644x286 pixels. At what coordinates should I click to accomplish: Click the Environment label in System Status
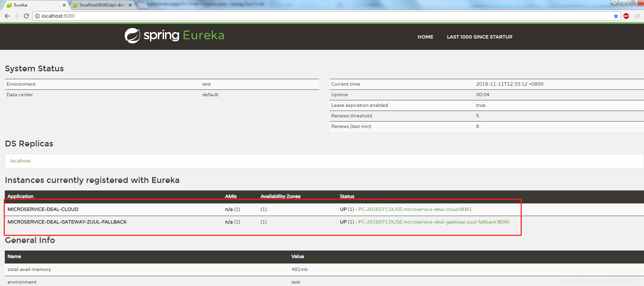click(21, 84)
